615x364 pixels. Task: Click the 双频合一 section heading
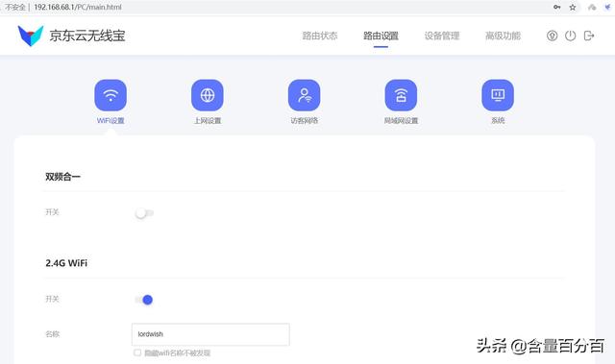(x=62, y=177)
